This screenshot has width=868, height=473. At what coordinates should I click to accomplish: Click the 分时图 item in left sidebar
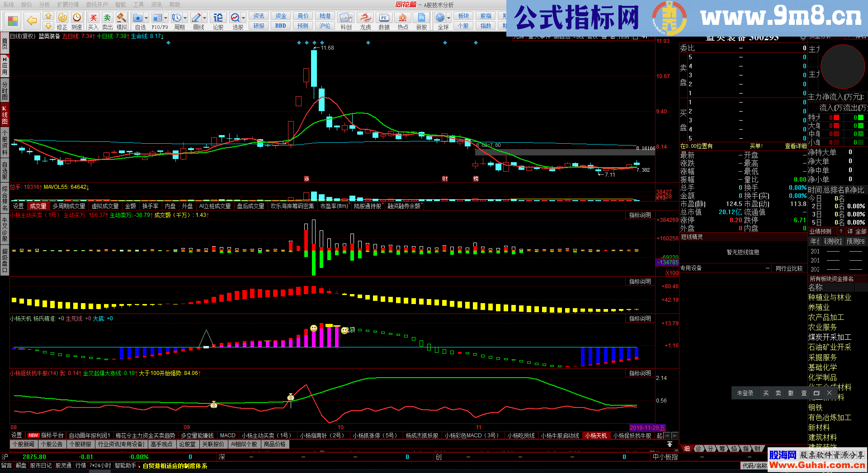(x=5, y=90)
